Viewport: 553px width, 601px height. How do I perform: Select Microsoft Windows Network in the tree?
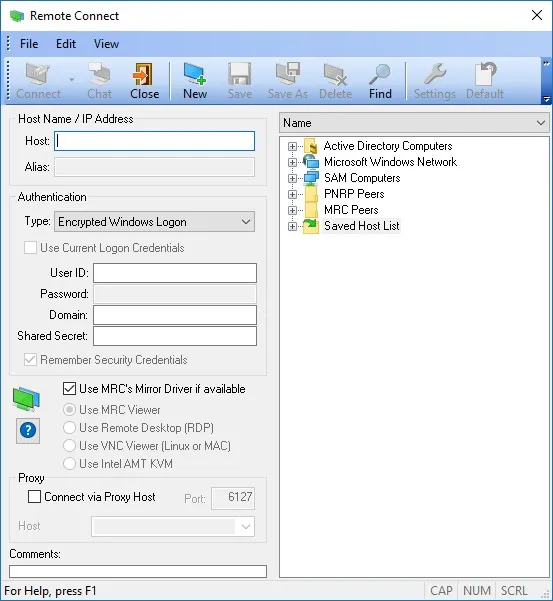[x=390, y=162]
